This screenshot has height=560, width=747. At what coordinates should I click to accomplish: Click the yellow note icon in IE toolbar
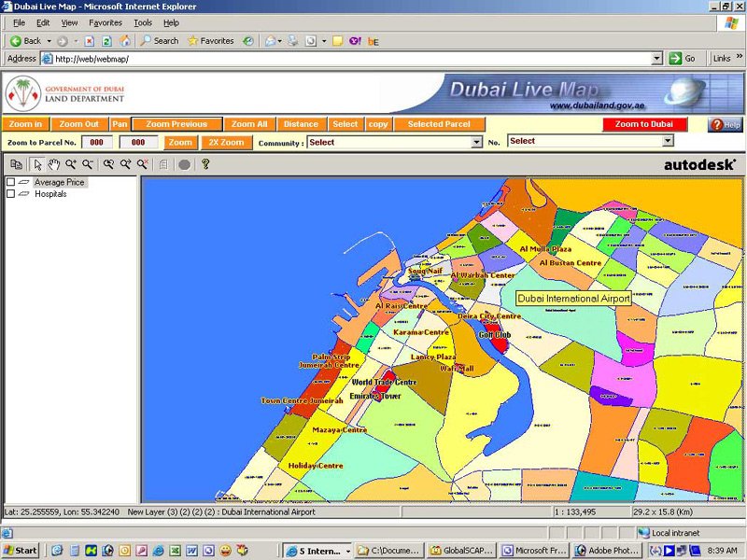[x=337, y=41]
